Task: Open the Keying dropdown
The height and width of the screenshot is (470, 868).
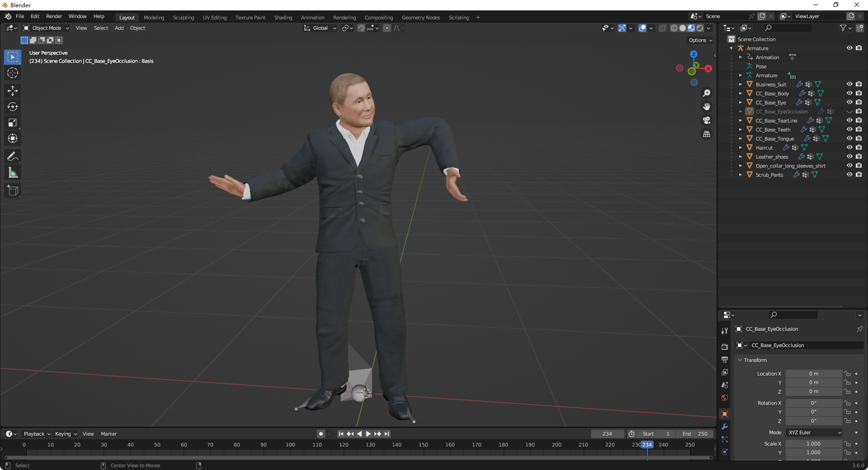Action: click(65, 434)
